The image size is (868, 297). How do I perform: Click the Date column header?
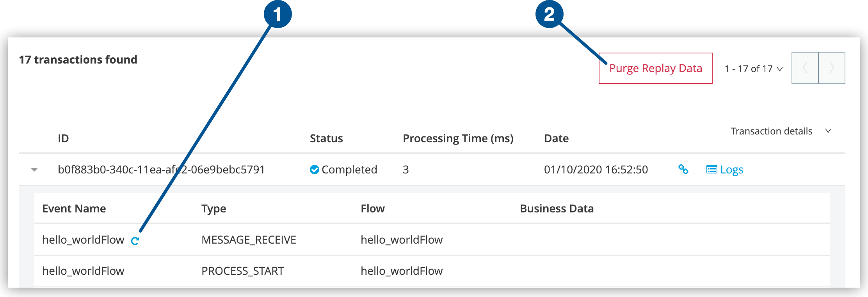(556, 138)
